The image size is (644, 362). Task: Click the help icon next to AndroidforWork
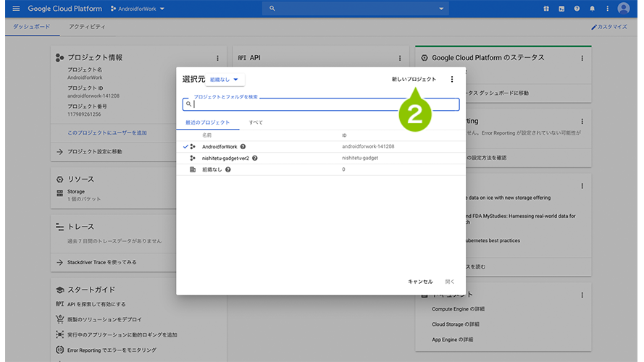click(x=243, y=146)
